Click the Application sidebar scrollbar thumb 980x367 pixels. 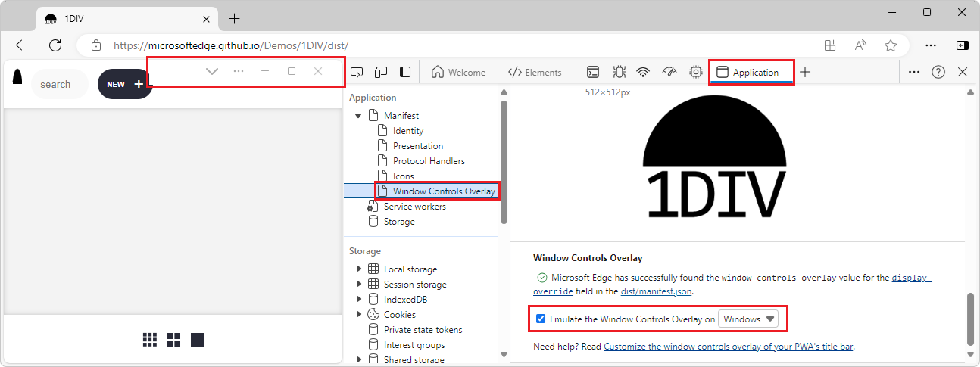(x=504, y=162)
